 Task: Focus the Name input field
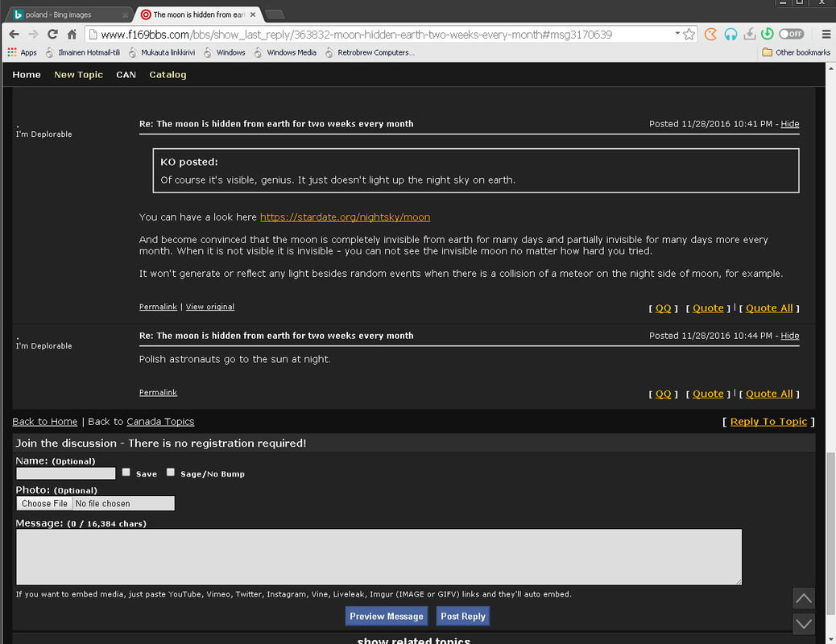(65, 473)
